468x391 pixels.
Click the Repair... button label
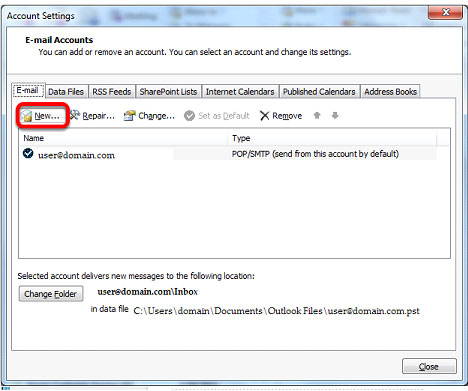click(x=98, y=116)
